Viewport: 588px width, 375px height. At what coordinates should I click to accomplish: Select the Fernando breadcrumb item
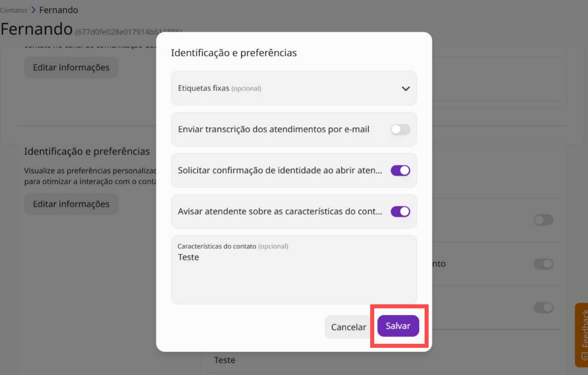[x=59, y=10]
